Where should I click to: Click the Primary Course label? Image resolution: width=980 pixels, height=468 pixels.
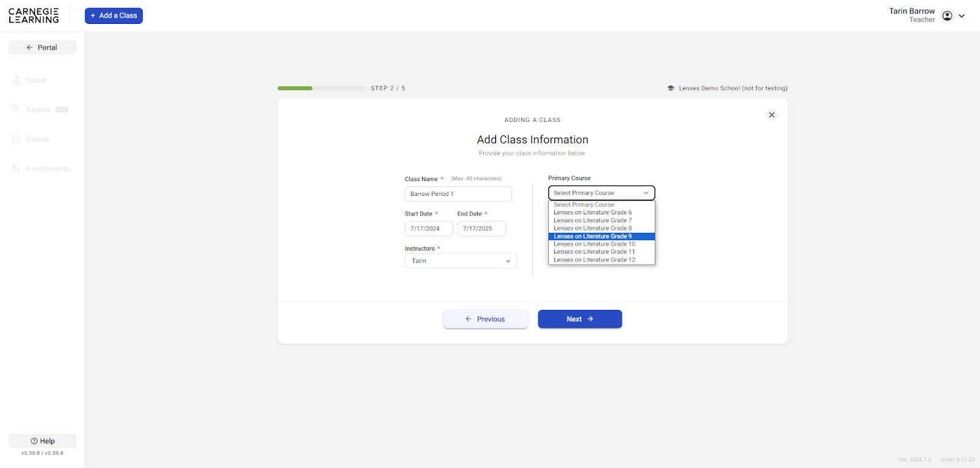tap(570, 178)
